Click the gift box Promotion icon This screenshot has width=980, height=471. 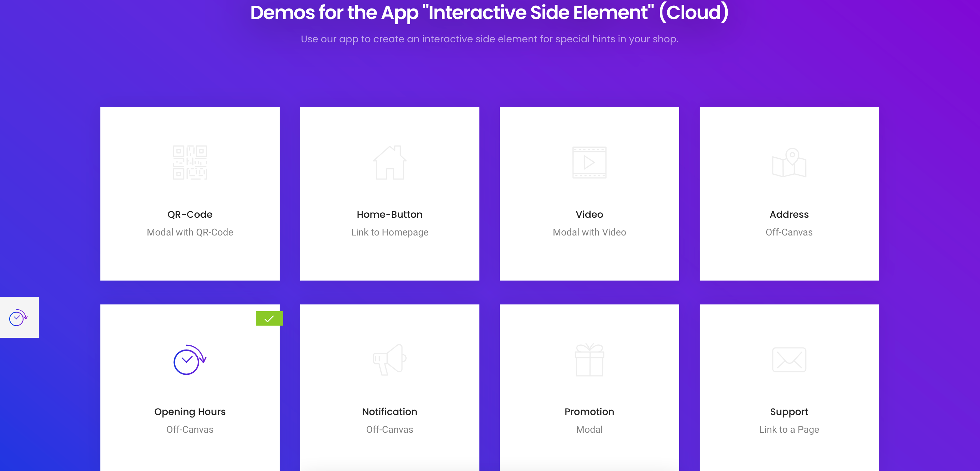(x=589, y=360)
